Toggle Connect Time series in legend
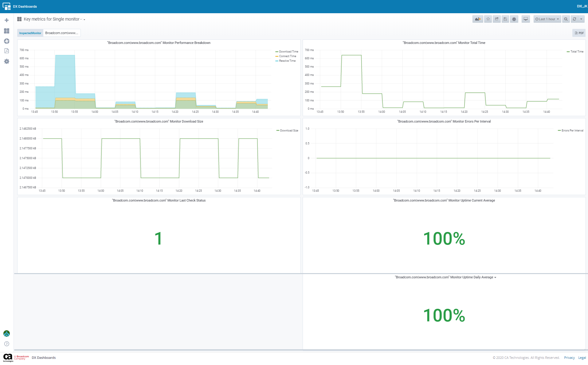 pos(287,56)
